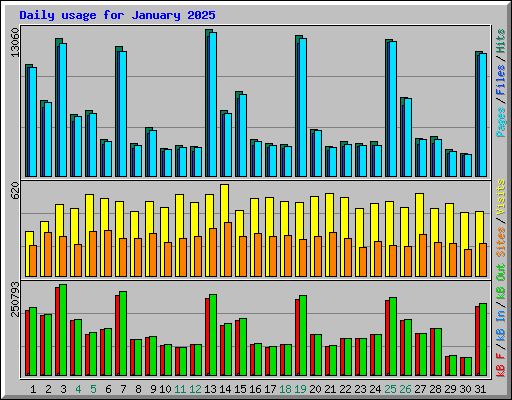The image size is (512, 400).
Task: Click day label 24 on the x-axis
Action: pos(375,389)
